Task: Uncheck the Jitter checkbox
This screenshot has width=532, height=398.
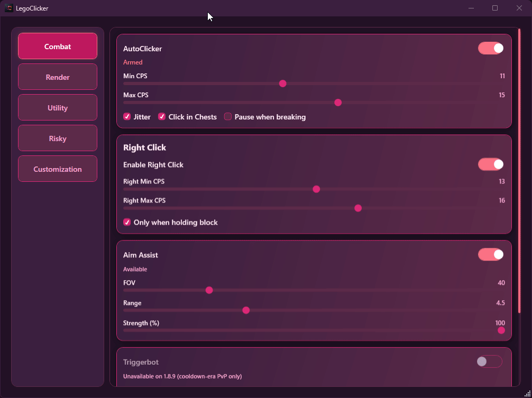Action: pos(127,117)
